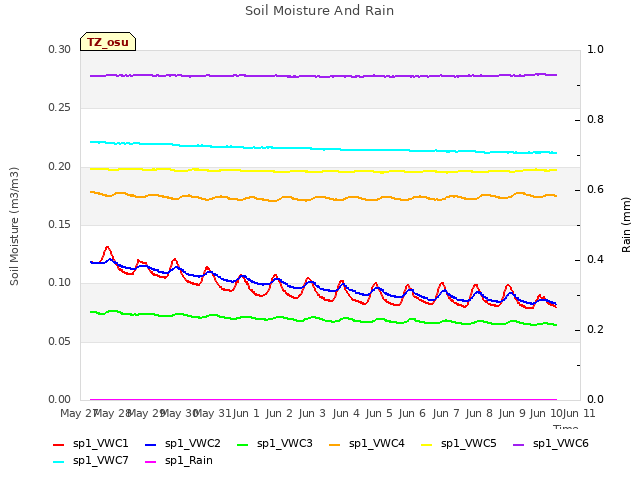This screenshot has width=640, height=480.
Task: Select the sp1_VWC6 legend label
Action: pyautogui.click(x=560, y=444)
